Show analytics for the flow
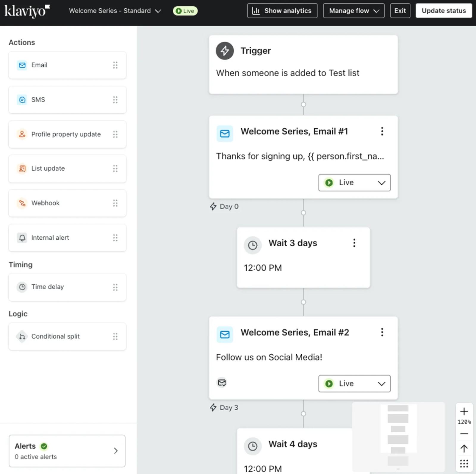 click(282, 11)
